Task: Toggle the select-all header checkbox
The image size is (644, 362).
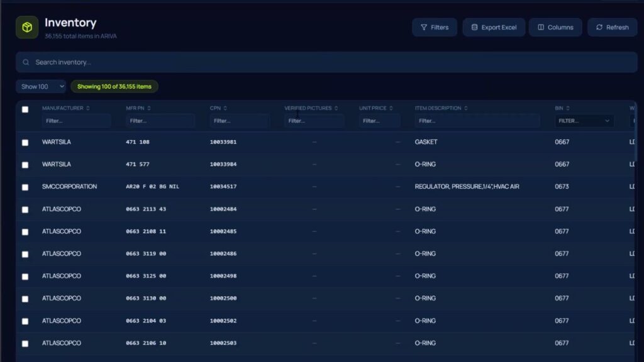Action: (x=25, y=109)
